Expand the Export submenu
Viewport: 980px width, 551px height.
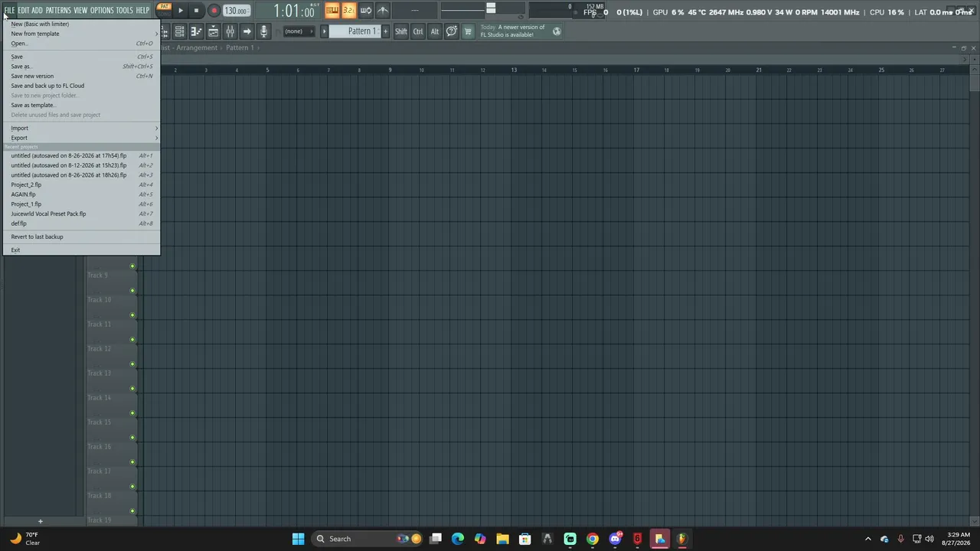pos(81,138)
